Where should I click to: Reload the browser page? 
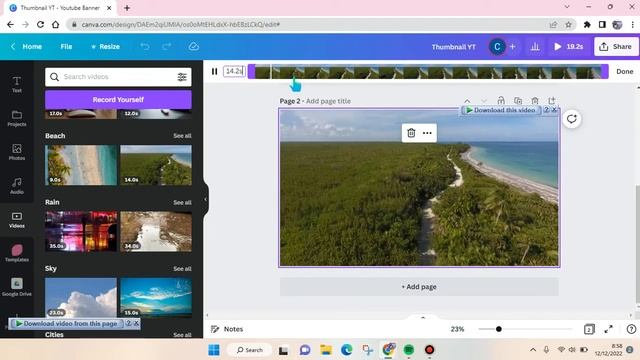click(x=40, y=24)
